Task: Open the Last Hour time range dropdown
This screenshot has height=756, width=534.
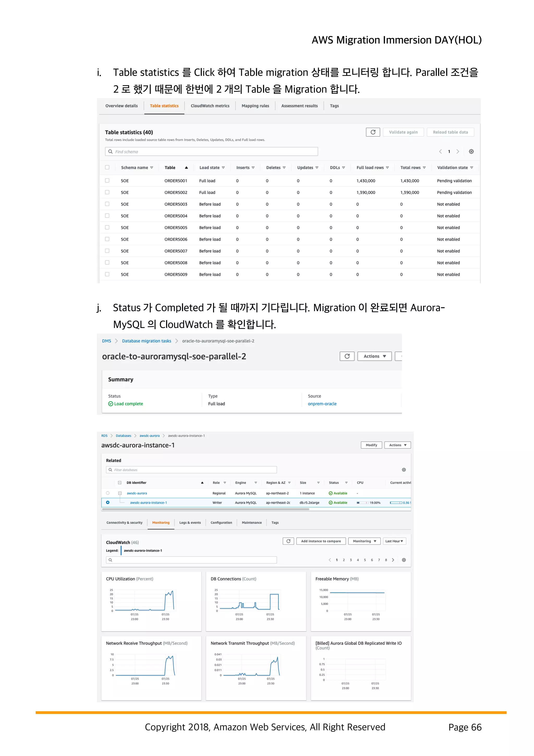Action: [394, 541]
